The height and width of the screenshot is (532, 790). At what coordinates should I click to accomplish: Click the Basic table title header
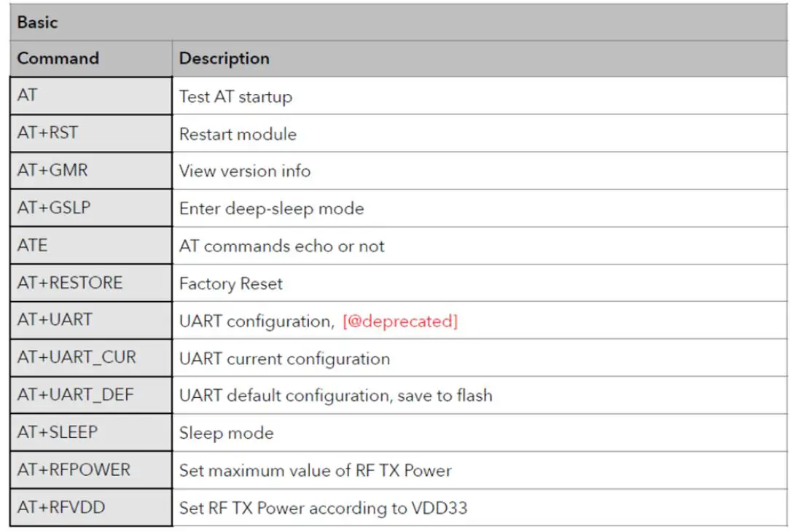pyautogui.click(x=37, y=22)
